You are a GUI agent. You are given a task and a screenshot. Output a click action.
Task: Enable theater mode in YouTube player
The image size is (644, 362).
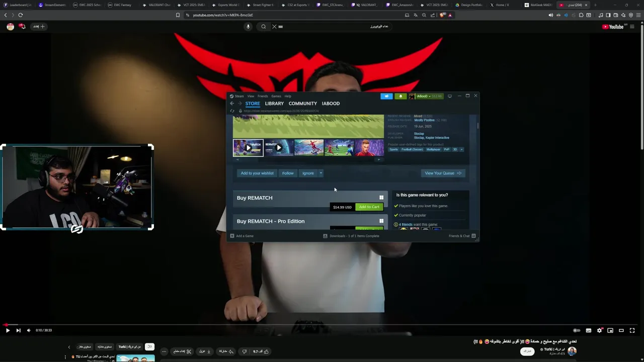coord(621,330)
